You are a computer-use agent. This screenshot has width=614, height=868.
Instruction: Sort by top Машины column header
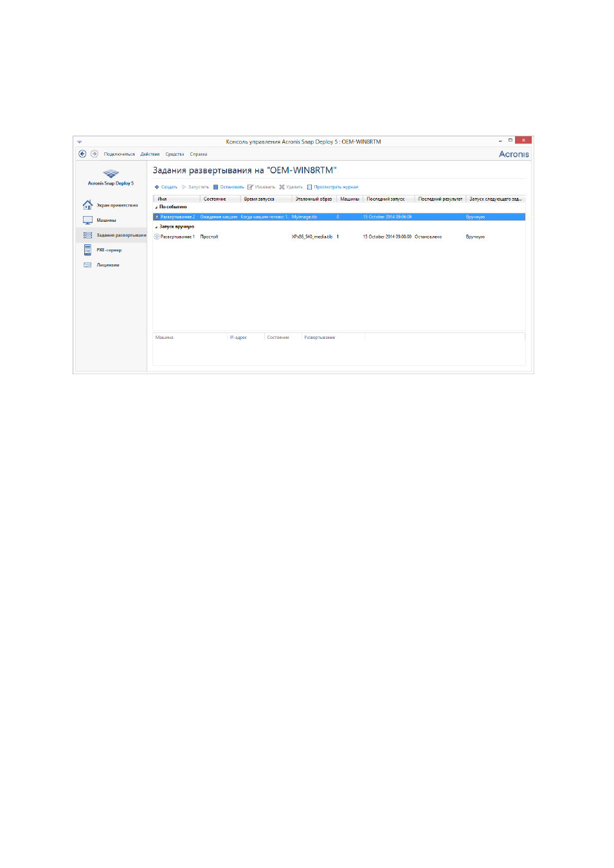pos(349,199)
